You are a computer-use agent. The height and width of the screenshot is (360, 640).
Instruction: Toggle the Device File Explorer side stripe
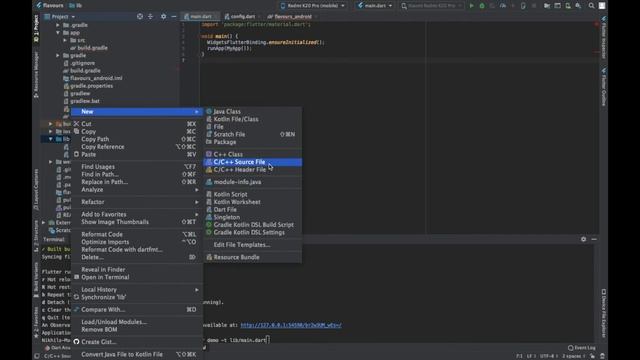coord(604,313)
